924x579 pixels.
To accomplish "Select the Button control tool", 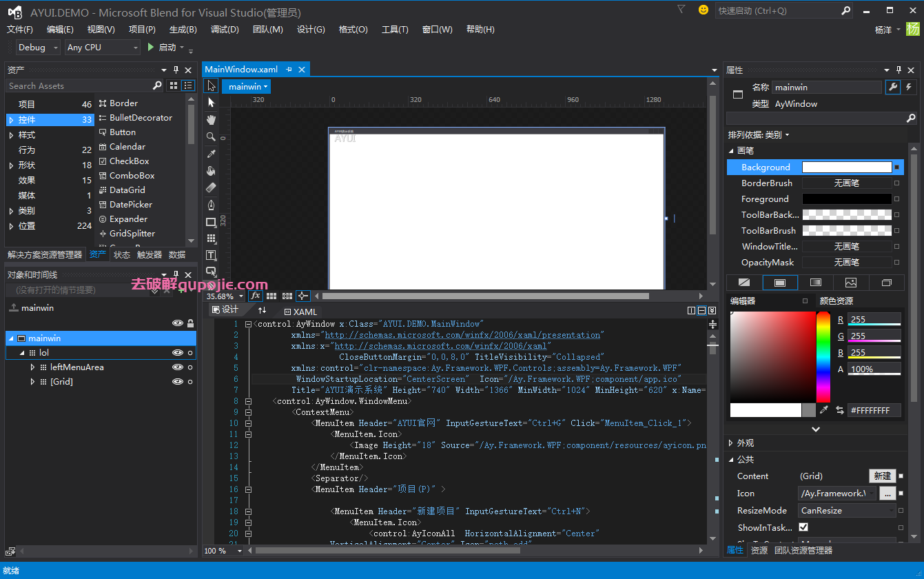I will [211, 272].
